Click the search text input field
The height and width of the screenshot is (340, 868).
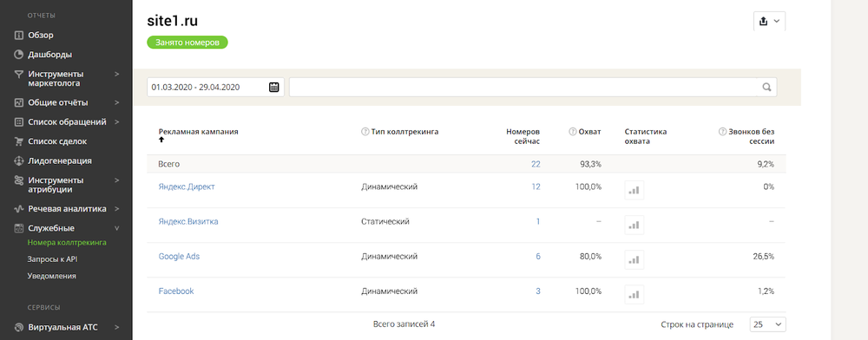(523, 87)
